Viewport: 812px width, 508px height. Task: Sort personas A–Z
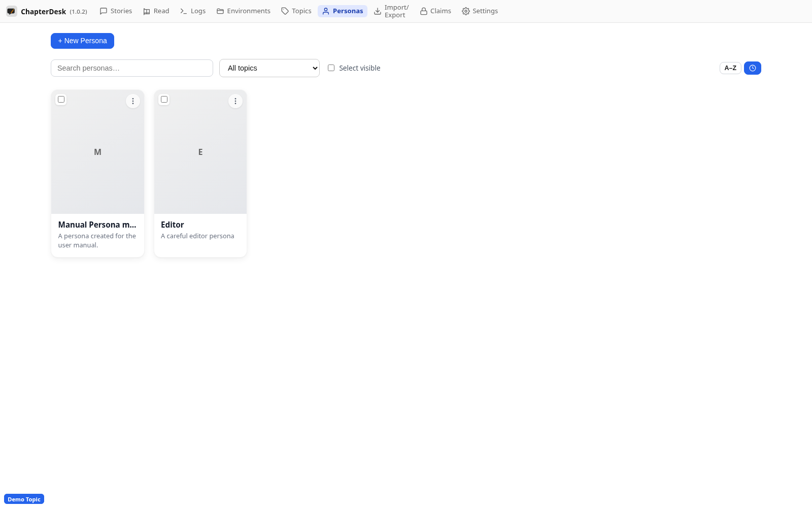click(x=730, y=68)
